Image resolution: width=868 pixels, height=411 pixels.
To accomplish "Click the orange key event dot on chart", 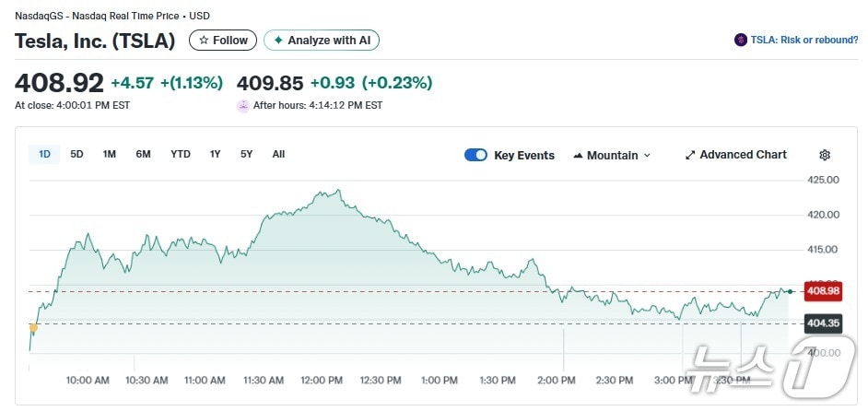I will coord(34,327).
